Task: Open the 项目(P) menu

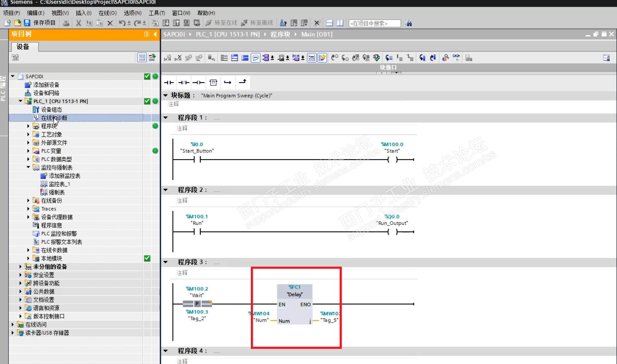Action: click(x=11, y=13)
